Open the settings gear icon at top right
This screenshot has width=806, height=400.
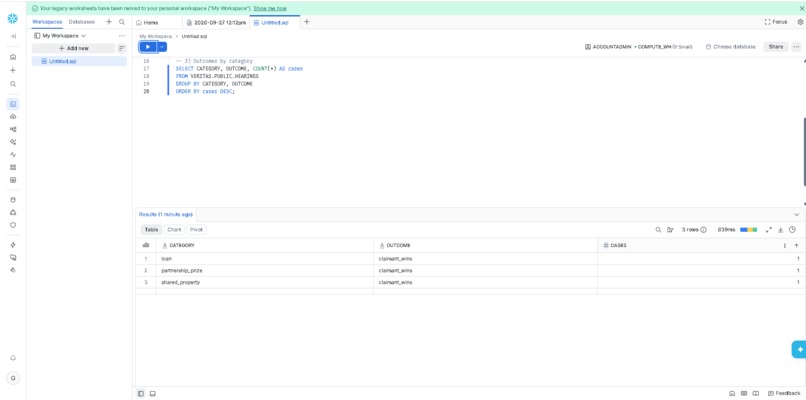(800, 22)
